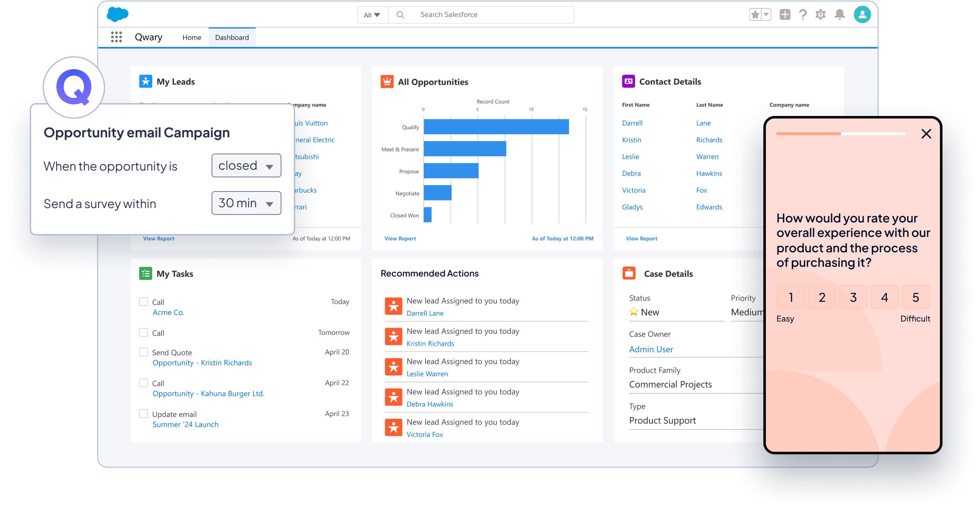Viewport: 980px width, 510px height.
Task: Open the '30 min' survey timing dropdown
Action: pyautogui.click(x=246, y=203)
